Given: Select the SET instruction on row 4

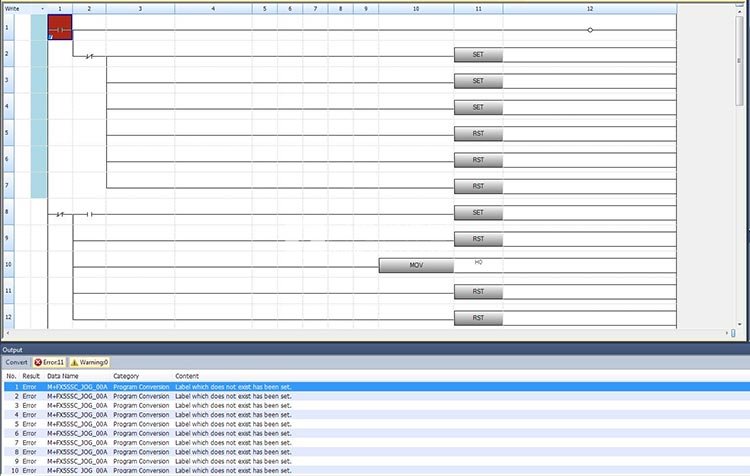Looking at the screenshot, I should [478, 107].
